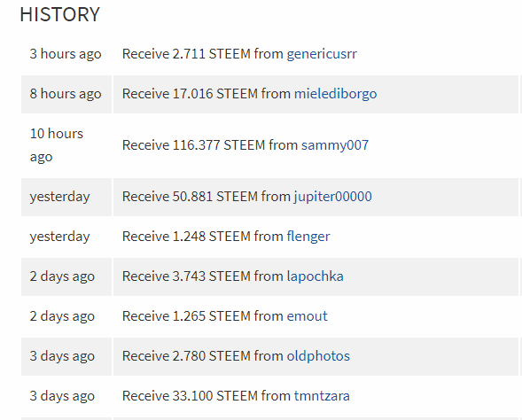Click the 'Receive 2.780 STEEM from' text
522x420 pixels.
[202, 356]
